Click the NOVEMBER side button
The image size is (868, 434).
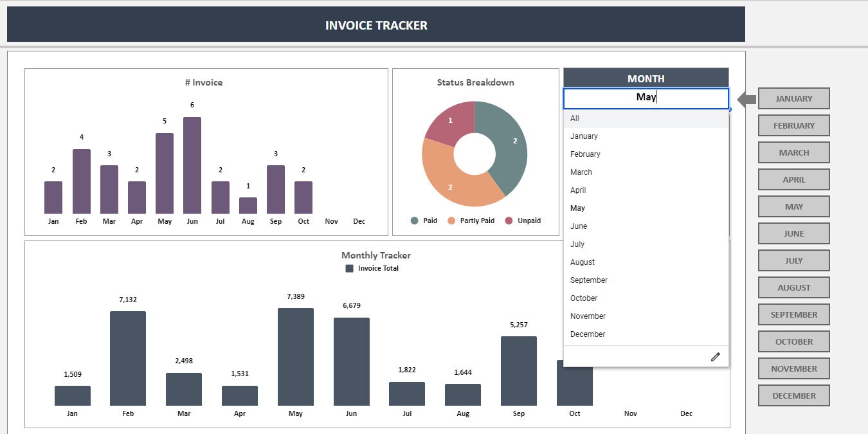[794, 368]
